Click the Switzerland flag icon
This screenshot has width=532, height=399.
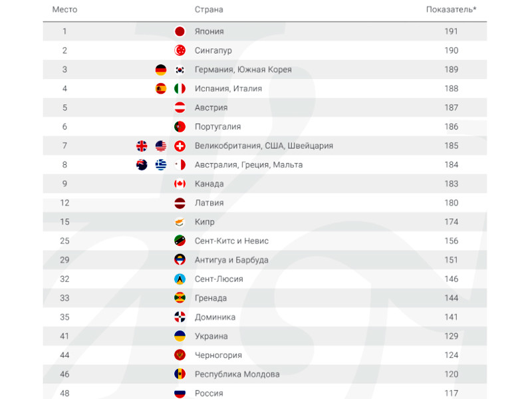pos(179,146)
